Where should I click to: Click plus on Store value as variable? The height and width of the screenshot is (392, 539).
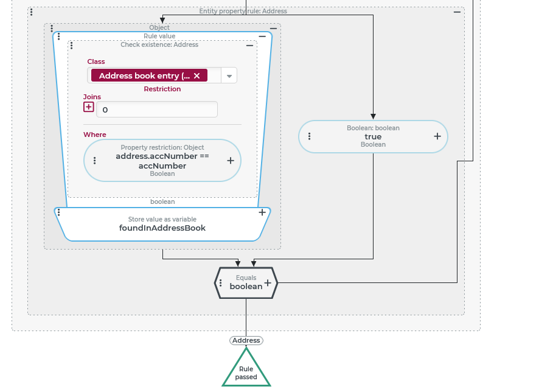point(262,212)
